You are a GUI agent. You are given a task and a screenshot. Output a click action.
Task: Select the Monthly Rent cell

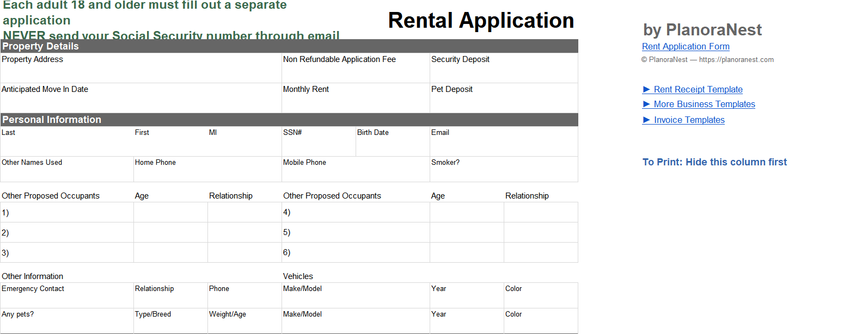click(356, 98)
